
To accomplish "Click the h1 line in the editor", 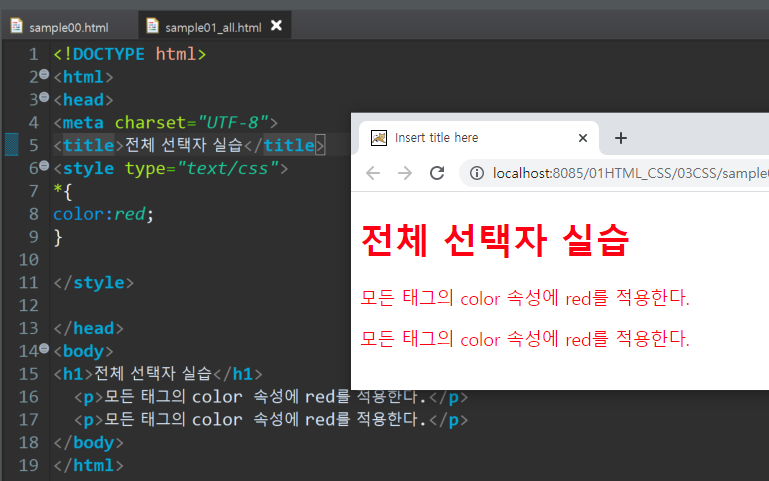I will (158, 374).
